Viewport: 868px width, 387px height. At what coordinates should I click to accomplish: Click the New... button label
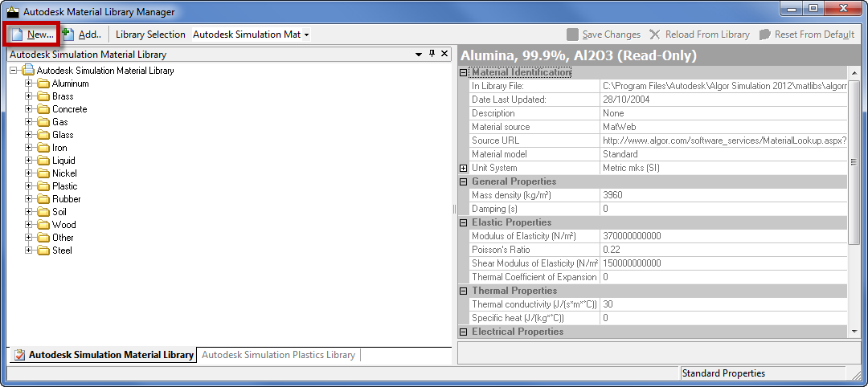click(x=40, y=35)
